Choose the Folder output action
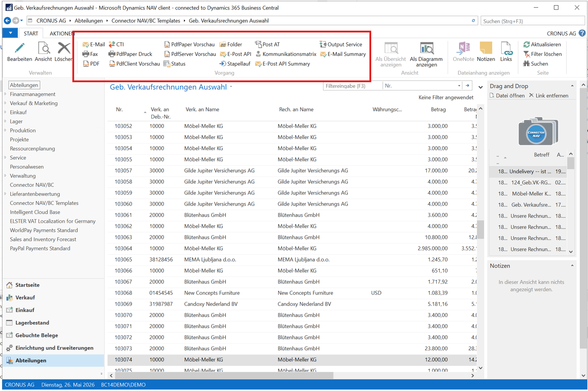588x391 pixels. click(231, 44)
